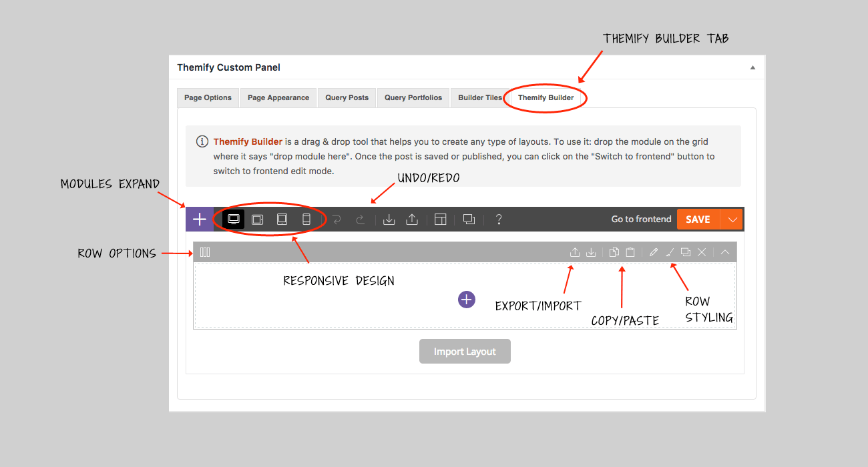Switch to tablet landscape responsive preview
This screenshot has width=868, height=467.
click(x=257, y=219)
